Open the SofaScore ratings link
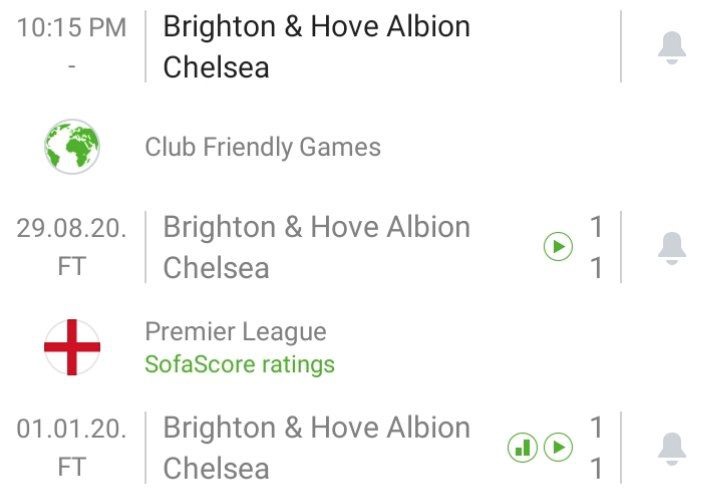 pyautogui.click(x=240, y=364)
